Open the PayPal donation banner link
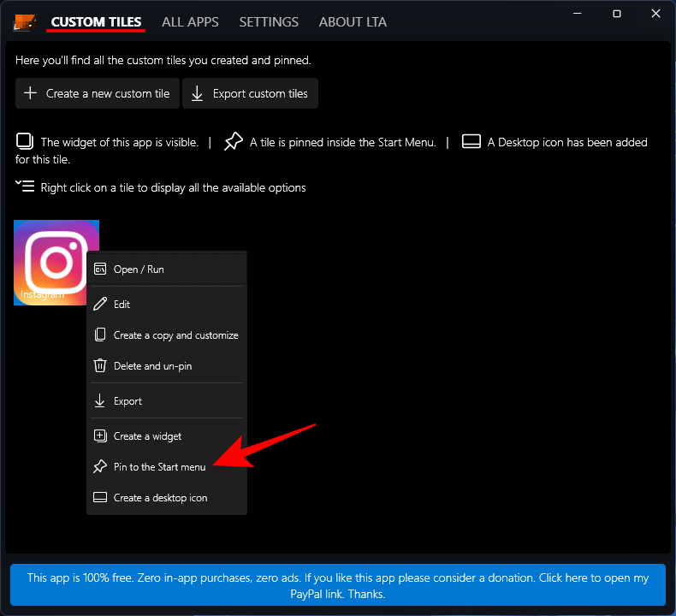This screenshot has height=616, width=676. [x=337, y=586]
